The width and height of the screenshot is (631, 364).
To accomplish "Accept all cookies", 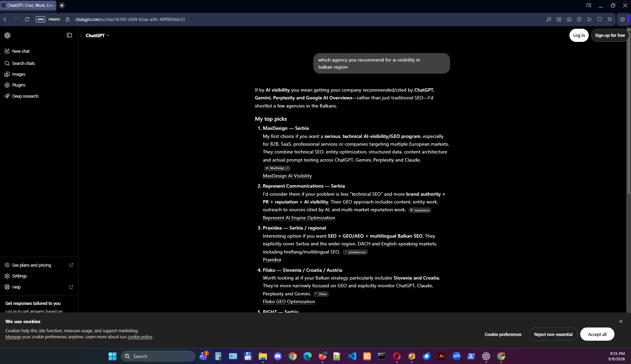I will click(x=597, y=334).
